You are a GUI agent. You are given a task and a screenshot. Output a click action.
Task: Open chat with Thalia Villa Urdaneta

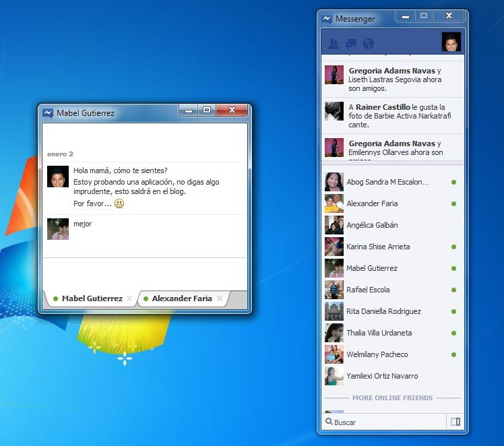pyautogui.click(x=392, y=333)
